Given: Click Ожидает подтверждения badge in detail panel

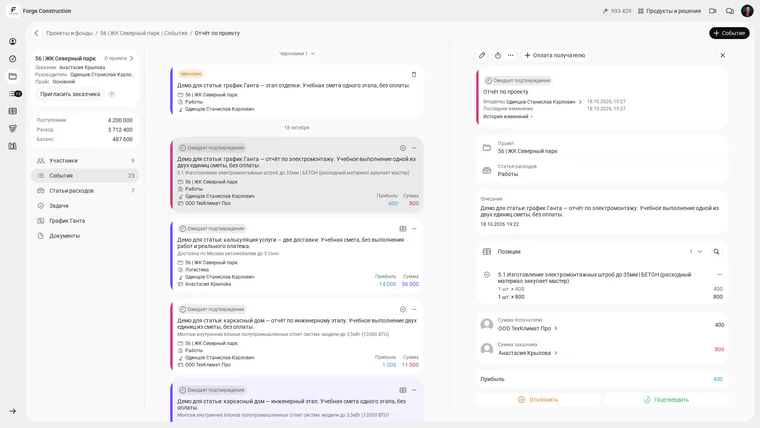Looking at the screenshot, I should coord(518,80).
